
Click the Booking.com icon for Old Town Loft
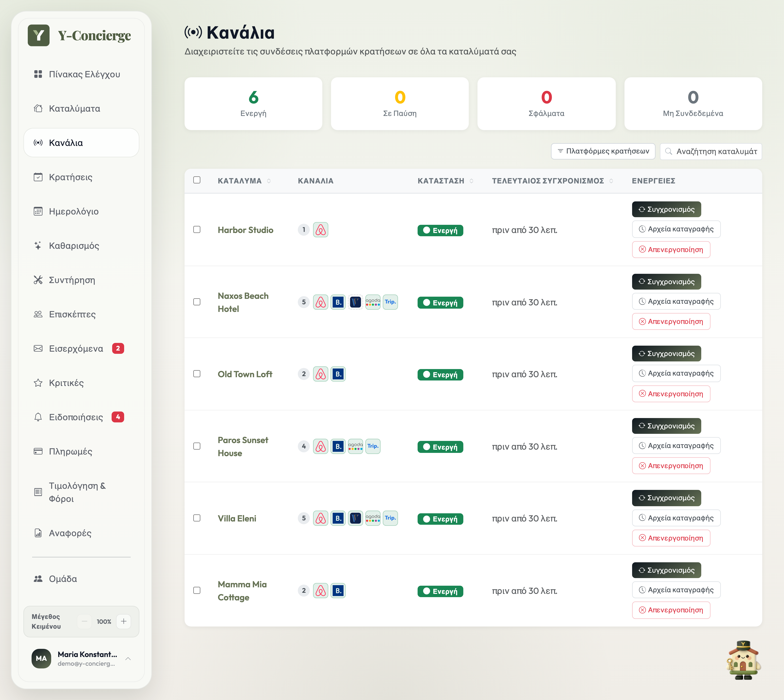(x=338, y=374)
